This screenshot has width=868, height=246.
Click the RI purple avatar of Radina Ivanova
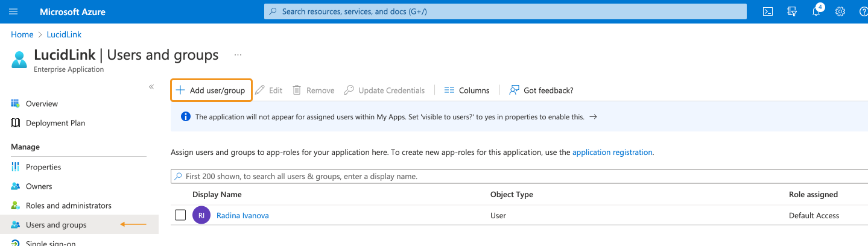pos(201,215)
